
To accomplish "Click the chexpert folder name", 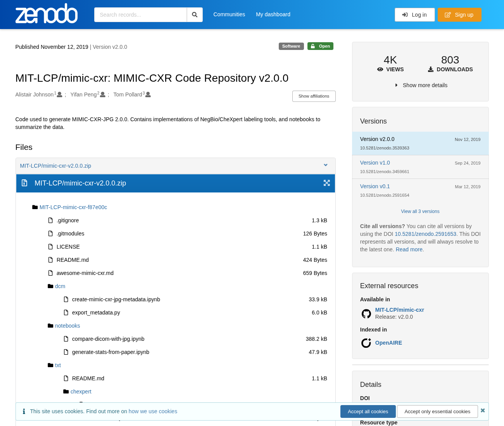I will [x=81, y=392].
